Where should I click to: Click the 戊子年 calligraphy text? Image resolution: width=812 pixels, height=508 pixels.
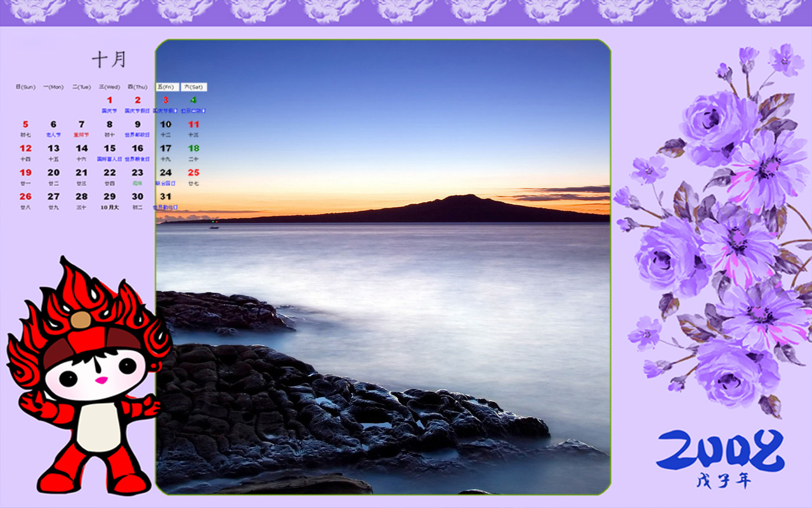pos(723,481)
